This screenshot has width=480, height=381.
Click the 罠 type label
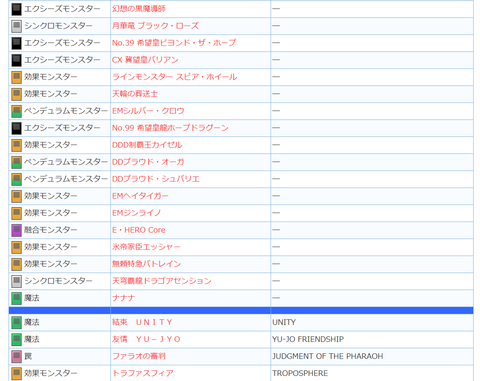point(28,356)
